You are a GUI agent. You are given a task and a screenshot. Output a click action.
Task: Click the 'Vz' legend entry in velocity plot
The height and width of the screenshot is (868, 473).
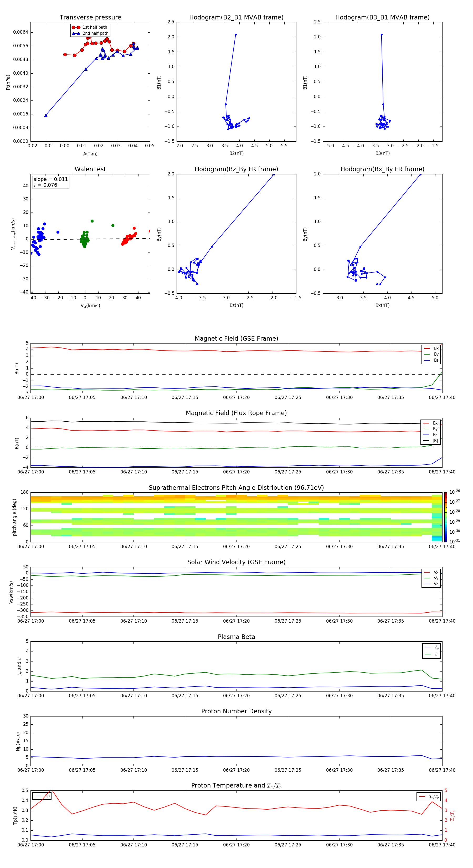[431, 584]
